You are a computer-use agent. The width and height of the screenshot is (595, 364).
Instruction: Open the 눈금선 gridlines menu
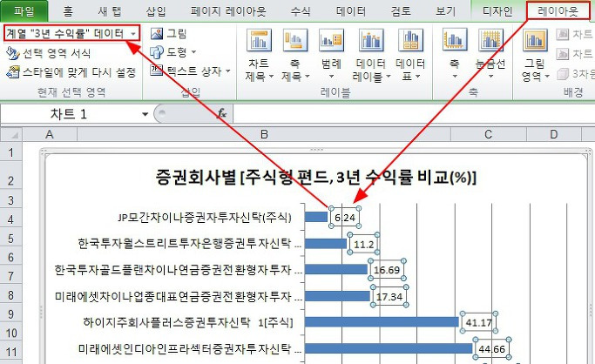tap(490, 55)
